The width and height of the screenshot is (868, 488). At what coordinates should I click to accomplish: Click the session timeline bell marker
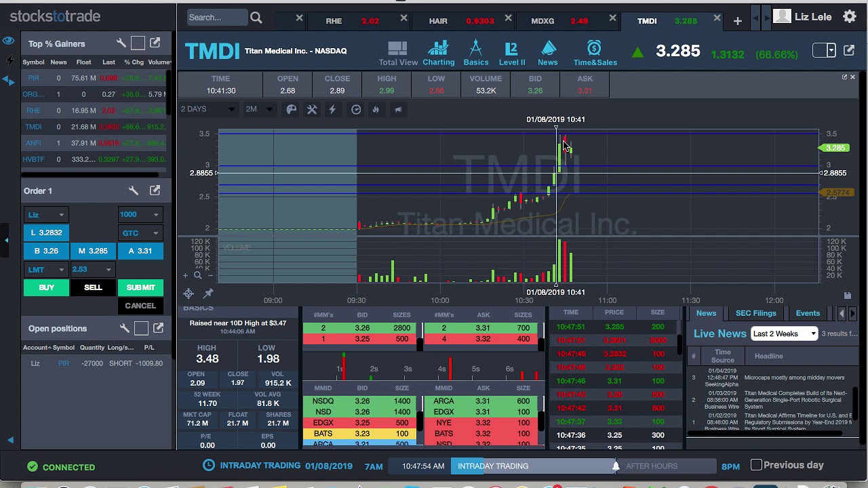[616, 466]
